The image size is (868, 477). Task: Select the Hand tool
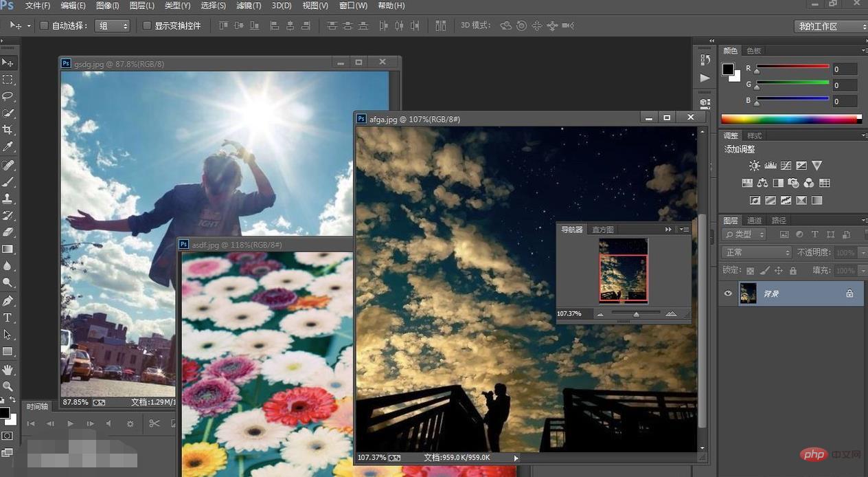point(8,370)
